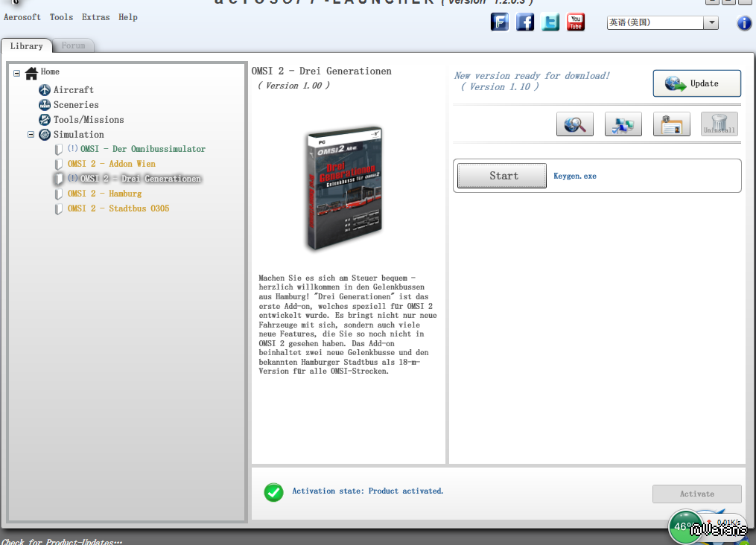
Task: Collapse the Home tree node
Action: [x=17, y=73]
